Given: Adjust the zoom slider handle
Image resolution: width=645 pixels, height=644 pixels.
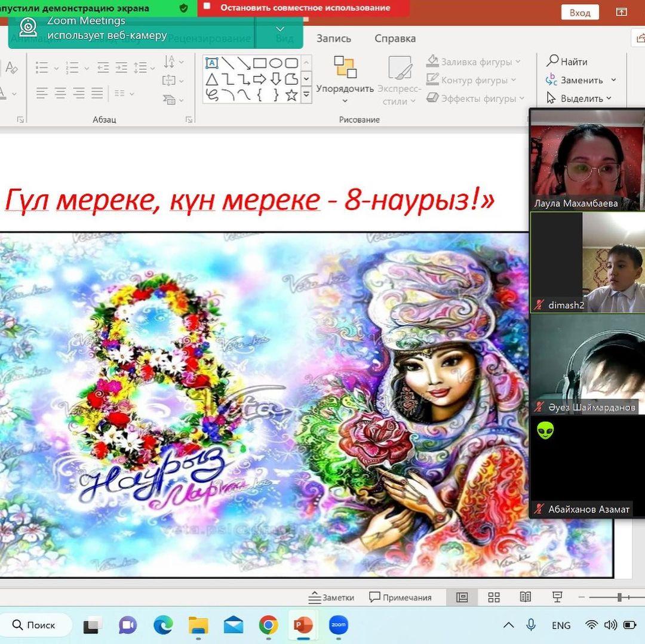Looking at the screenshot, I should (x=619, y=597).
